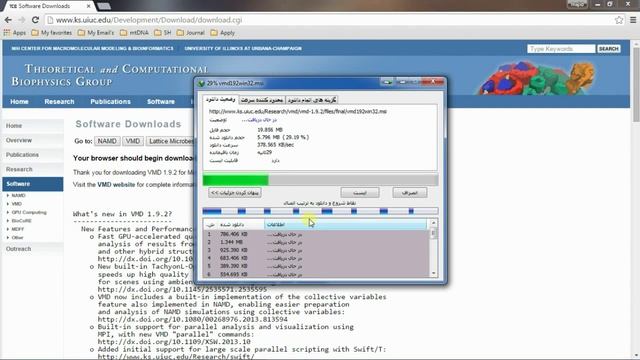Click the download URL text in dialog
This screenshot has width=640, height=360.
click(x=298, y=111)
